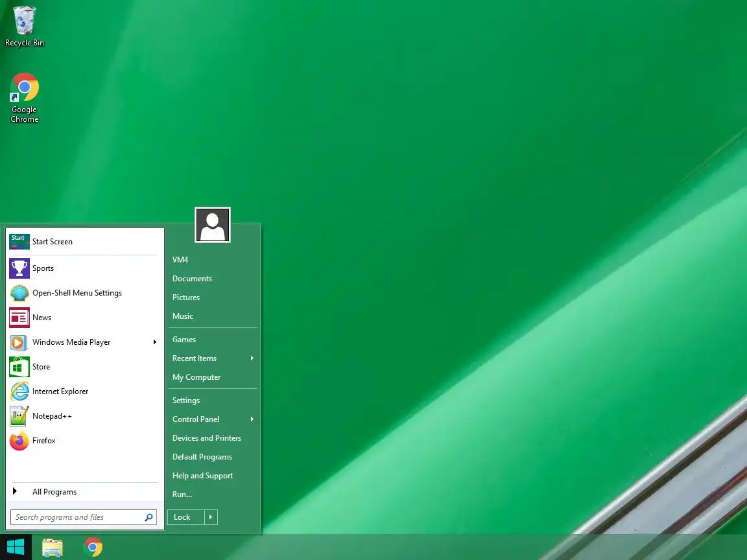The width and height of the screenshot is (747, 560).
Task: Launch Open-Shell Menu Settings shell icon
Action: coord(19,293)
